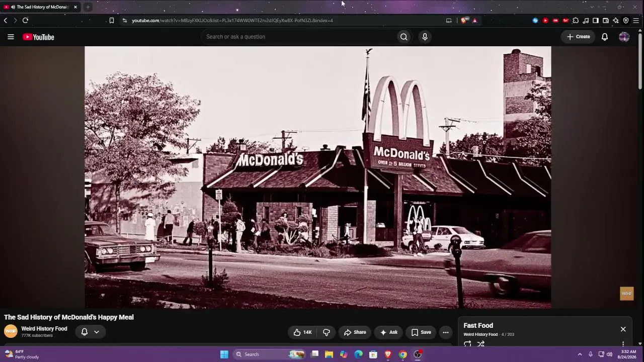Click the Ask button
Viewport: 644px width, 362px height.
coord(388,332)
